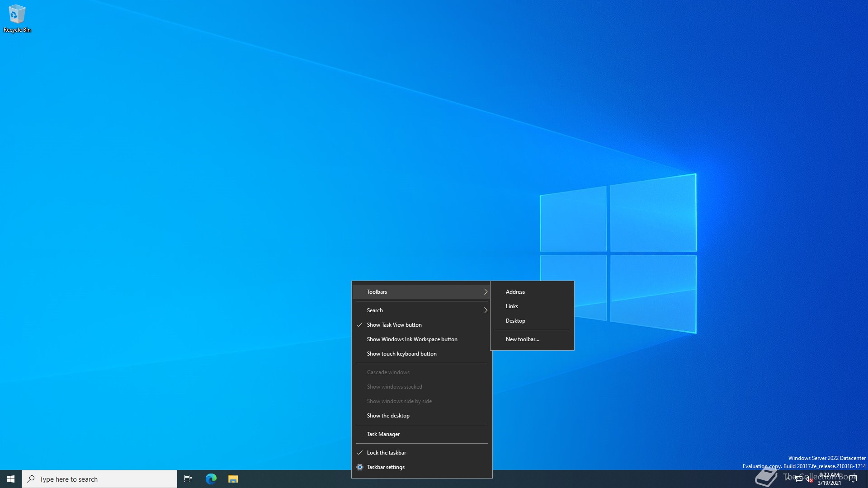Open the Action Center notification icon
868x488 pixels.
(x=853, y=479)
